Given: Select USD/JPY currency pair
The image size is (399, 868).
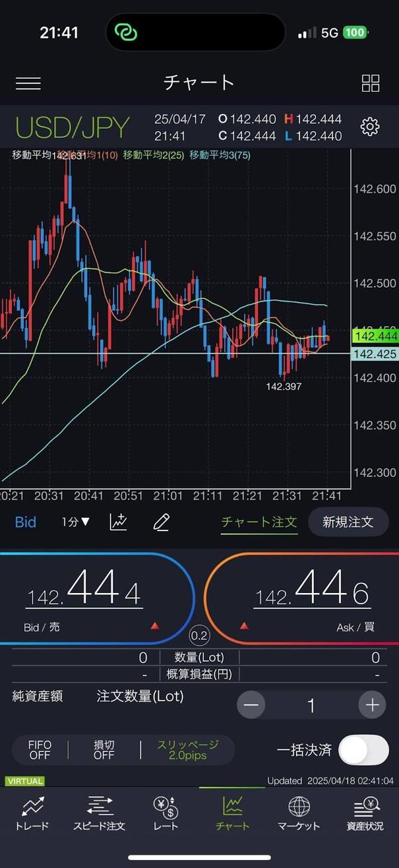Looking at the screenshot, I should tap(72, 126).
